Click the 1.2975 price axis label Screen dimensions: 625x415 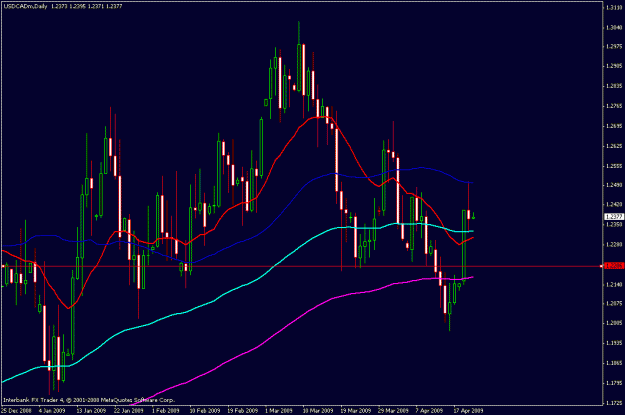point(614,47)
